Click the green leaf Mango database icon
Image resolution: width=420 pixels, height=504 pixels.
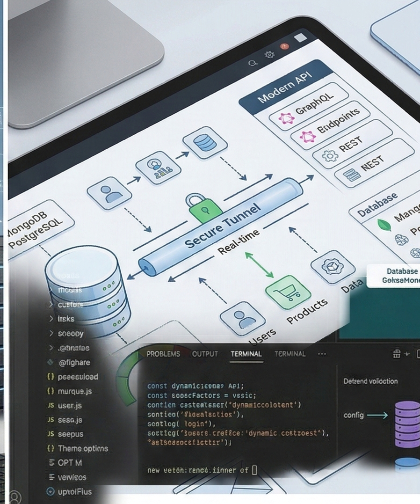[x=384, y=224]
